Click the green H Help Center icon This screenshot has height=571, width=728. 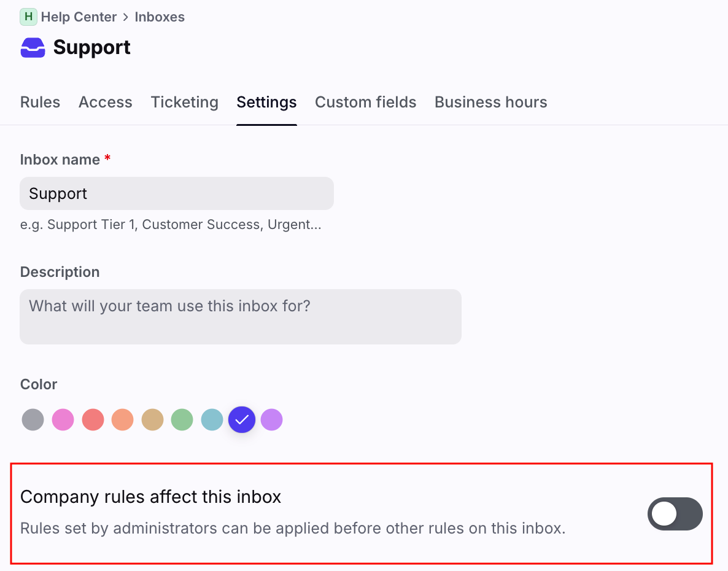point(28,17)
